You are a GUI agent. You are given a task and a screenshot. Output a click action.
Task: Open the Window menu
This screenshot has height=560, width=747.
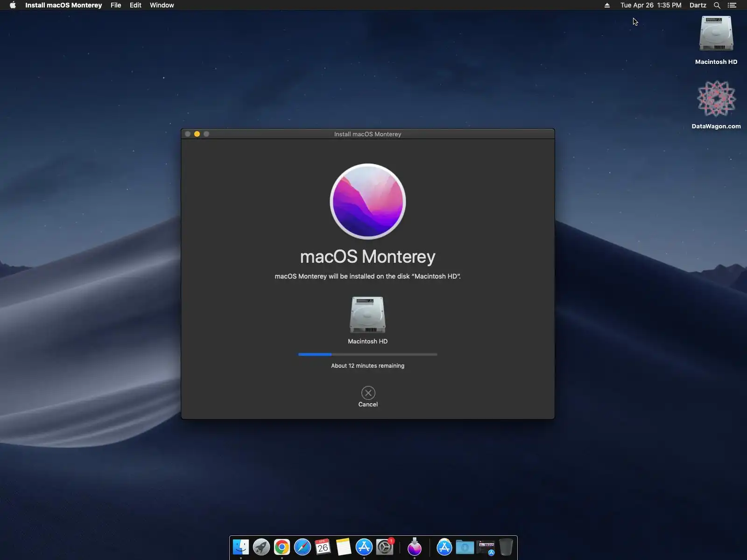pos(162,5)
